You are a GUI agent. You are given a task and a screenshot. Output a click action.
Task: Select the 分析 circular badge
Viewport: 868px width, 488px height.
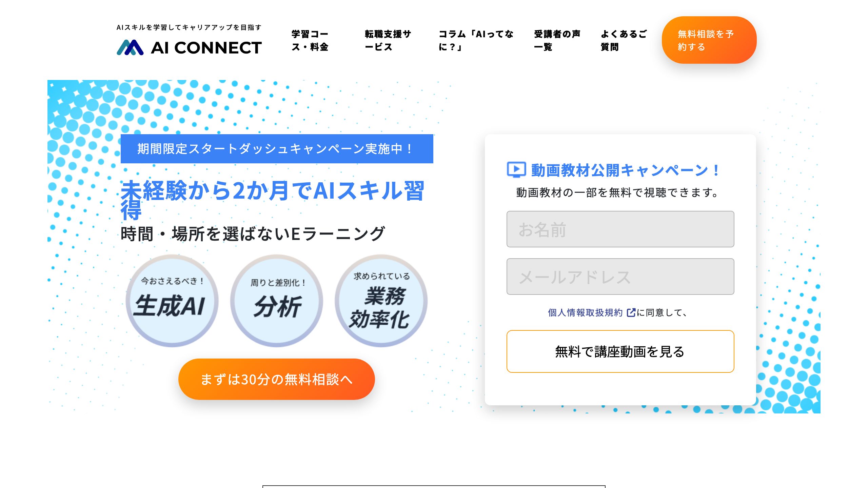point(277,301)
